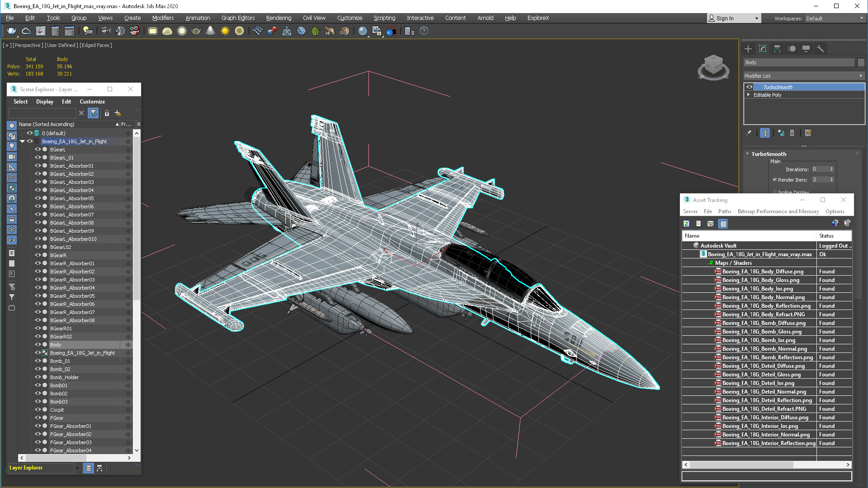Click Asset Tracking horizontal scrollbar
Screen dimensions: 868x488
767,465
